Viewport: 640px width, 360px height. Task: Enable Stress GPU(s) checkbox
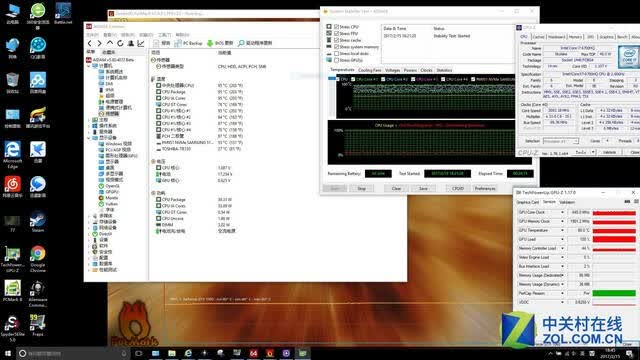[x=337, y=60]
